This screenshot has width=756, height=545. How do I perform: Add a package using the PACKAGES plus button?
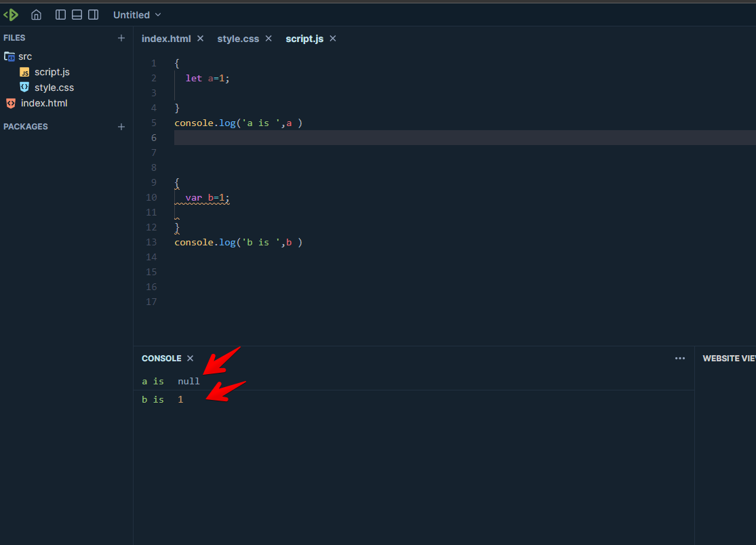121,126
